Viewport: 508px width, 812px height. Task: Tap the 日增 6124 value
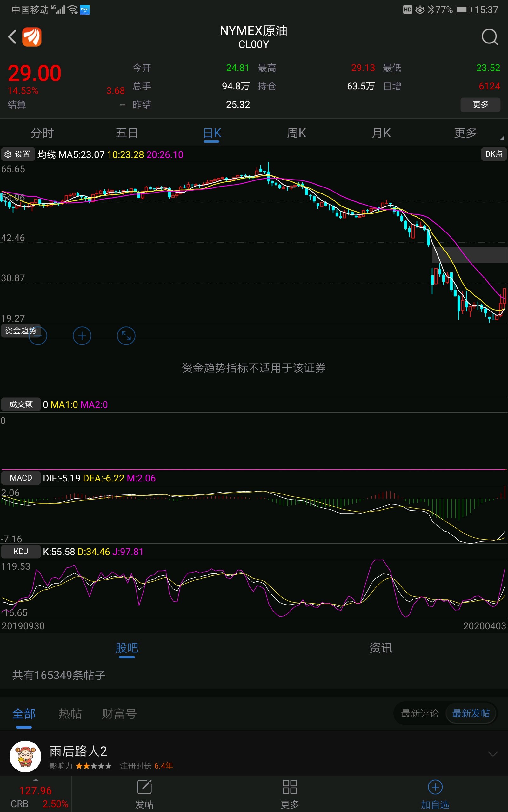[490, 86]
